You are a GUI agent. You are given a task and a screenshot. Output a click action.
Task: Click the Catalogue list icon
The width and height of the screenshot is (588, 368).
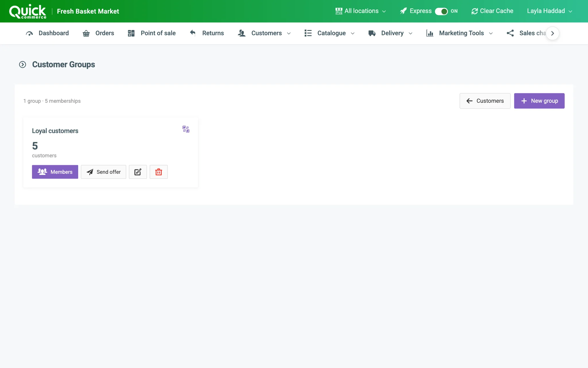click(x=308, y=33)
